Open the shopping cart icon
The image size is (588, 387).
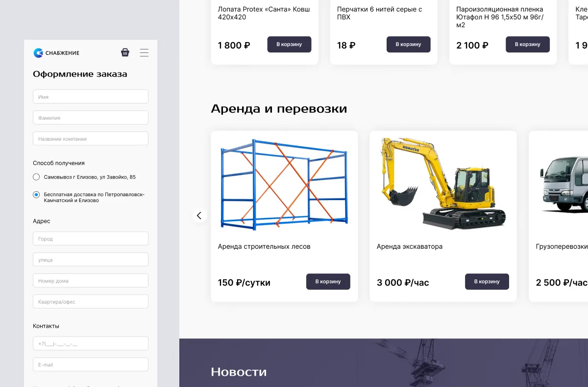pos(125,52)
